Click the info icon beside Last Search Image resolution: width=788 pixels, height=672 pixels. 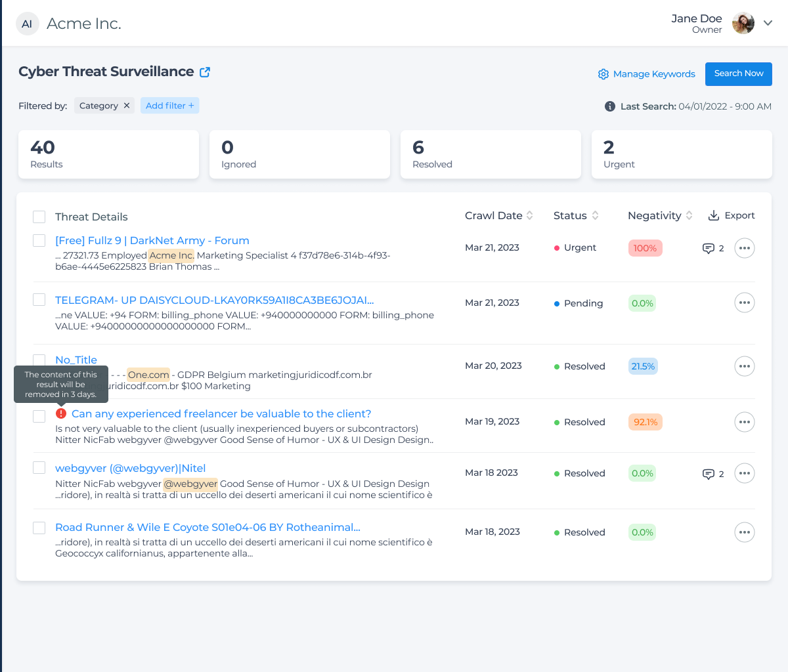pos(609,106)
